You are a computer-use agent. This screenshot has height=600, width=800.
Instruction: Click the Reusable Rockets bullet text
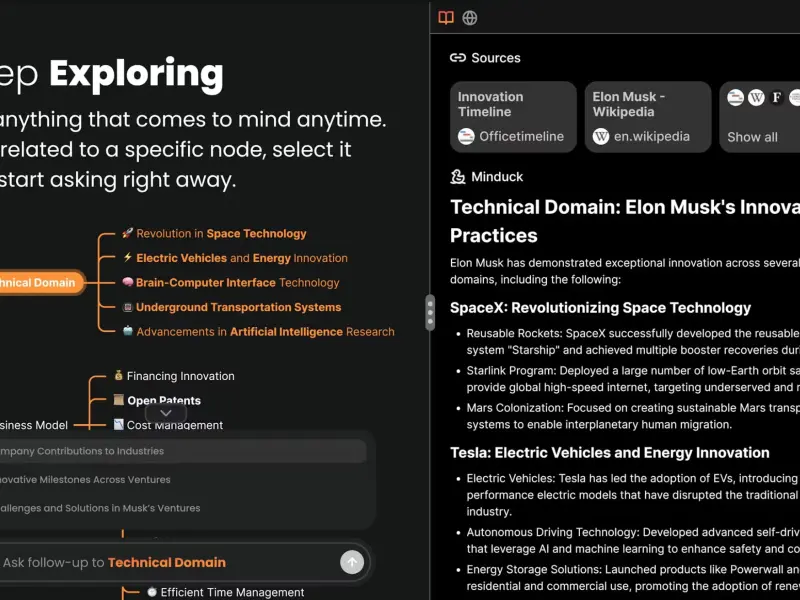click(x=633, y=341)
